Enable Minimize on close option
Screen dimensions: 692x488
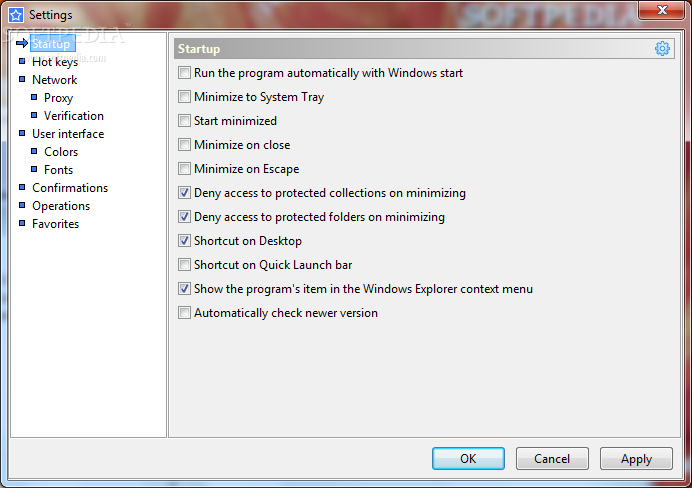pos(184,145)
